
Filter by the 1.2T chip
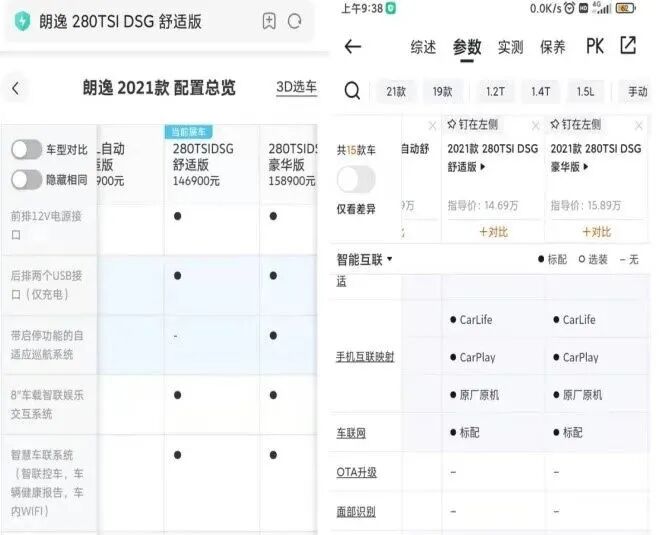click(x=495, y=91)
